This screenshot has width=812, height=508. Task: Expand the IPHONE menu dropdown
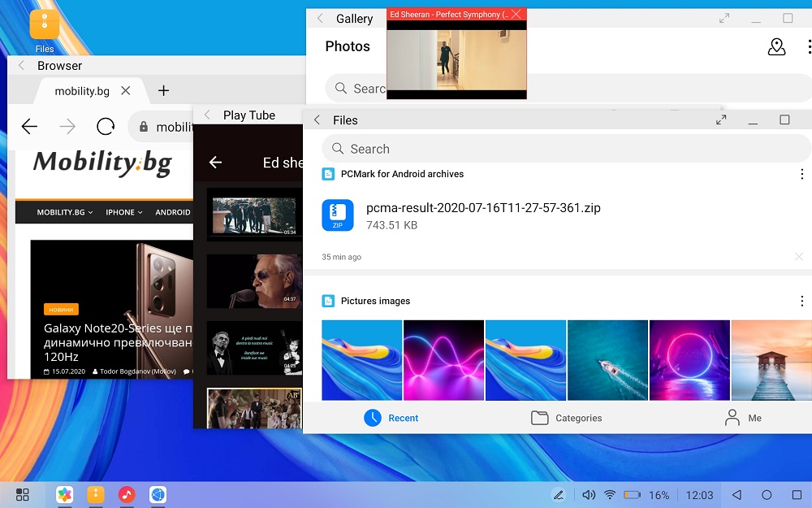click(123, 212)
